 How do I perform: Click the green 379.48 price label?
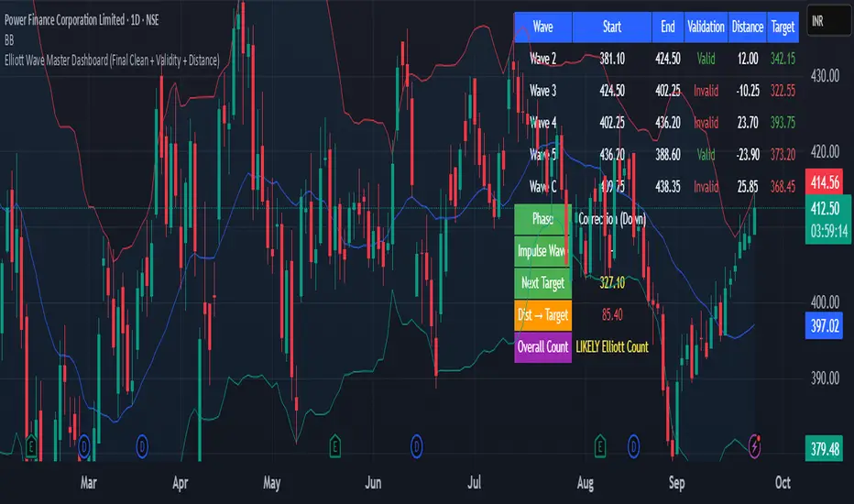point(825,449)
